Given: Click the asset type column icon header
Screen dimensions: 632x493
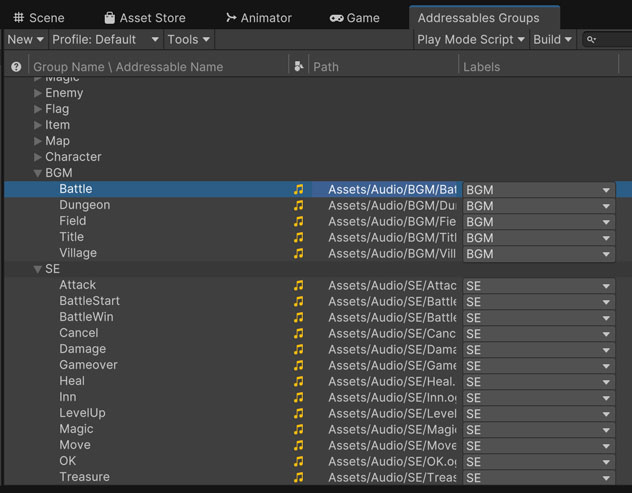Looking at the screenshot, I should click(x=299, y=67).
